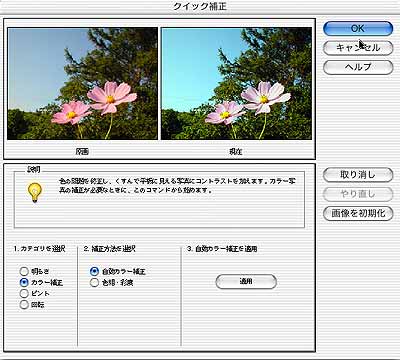Click the キャンセル (Cancel) button
The height and width of the screenshot is (360, 400).
pyautogui.click(x=358, y=48)
